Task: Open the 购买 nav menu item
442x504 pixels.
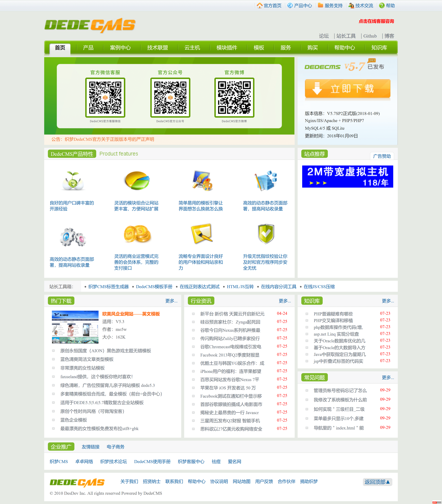Action: pyautogui.click(x=313, y=48)
